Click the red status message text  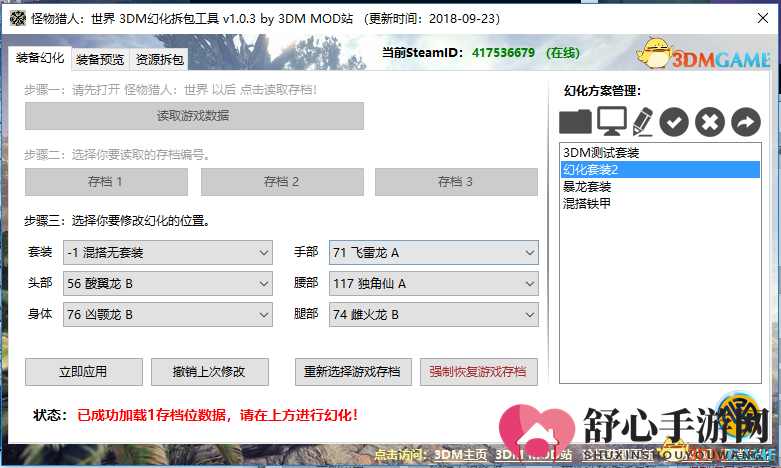pyautogui.click(x=217, y=415)
